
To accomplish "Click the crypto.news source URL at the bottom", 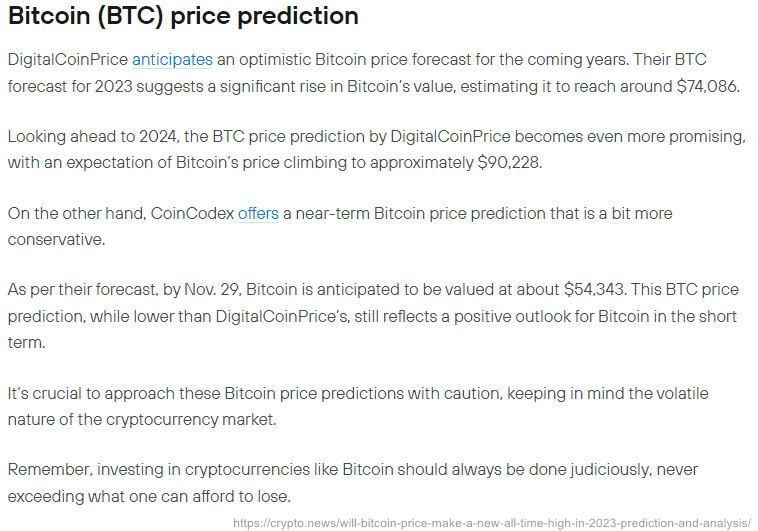I will (492, 523).
